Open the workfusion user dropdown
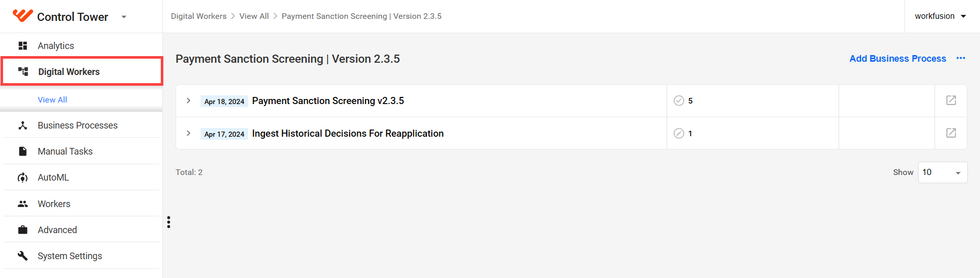This screenshot has height=278, width=980. (941, 16)
